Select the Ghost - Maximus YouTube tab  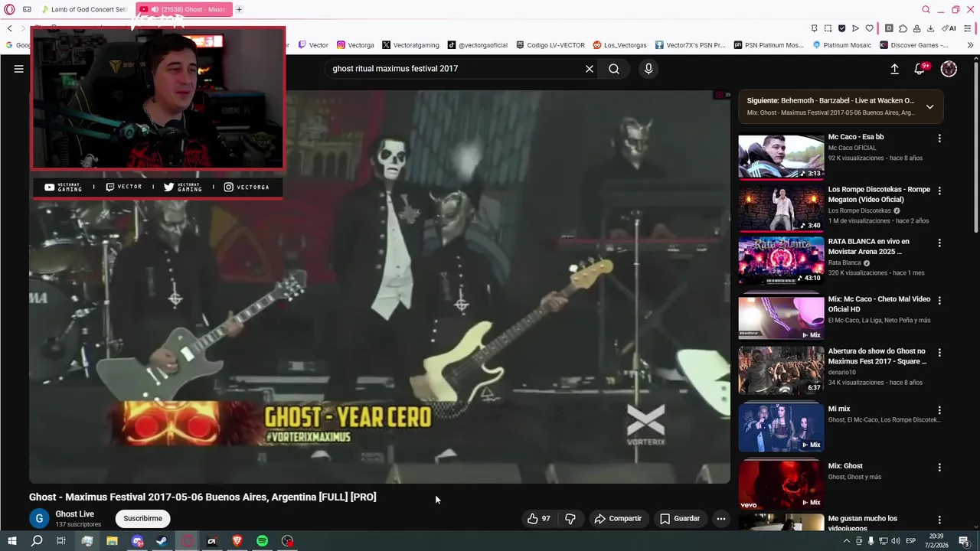[184, 9]
